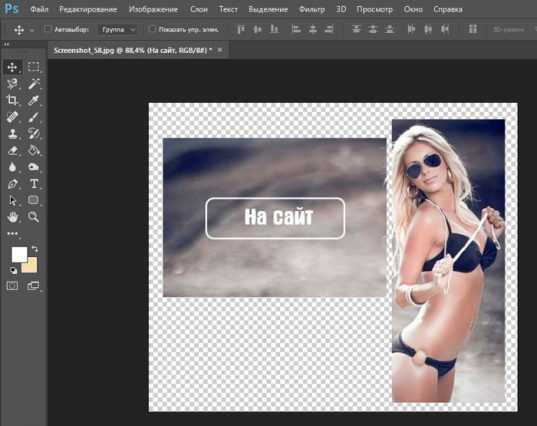Close the Screenshot_58.jpg document tab

[x=220, y=50]
